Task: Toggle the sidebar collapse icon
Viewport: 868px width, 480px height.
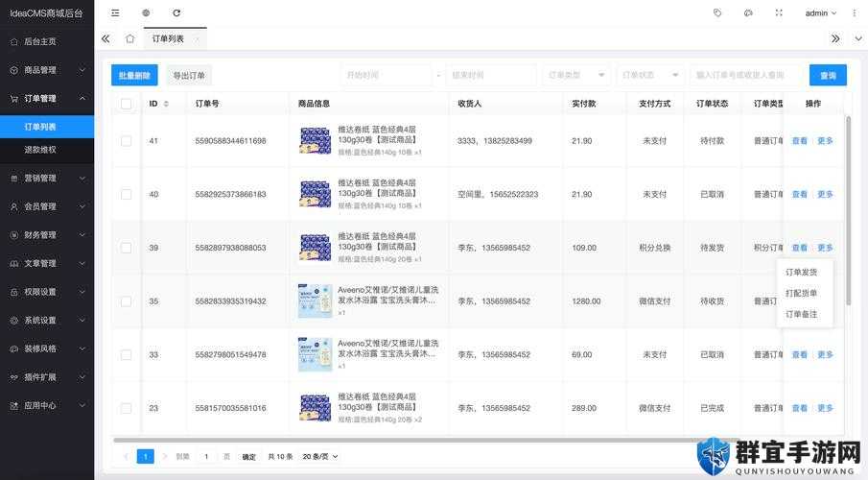Action: (x=115, y=12)
